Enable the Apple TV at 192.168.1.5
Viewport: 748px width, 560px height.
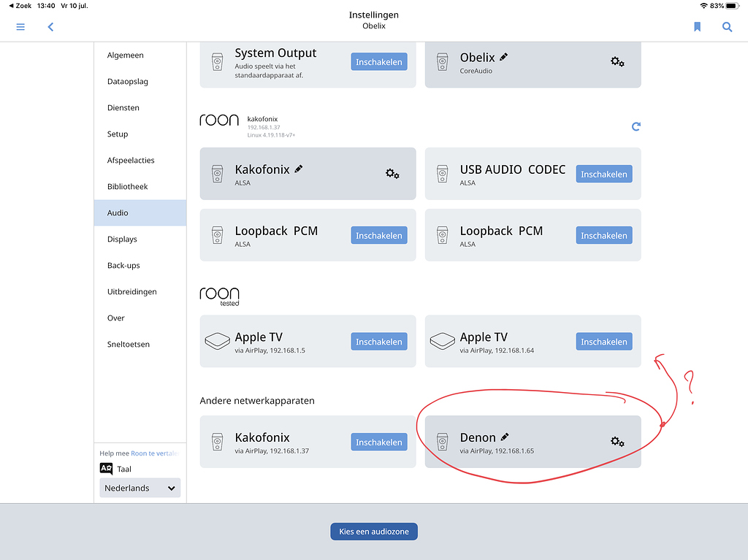tap(378, 341)
